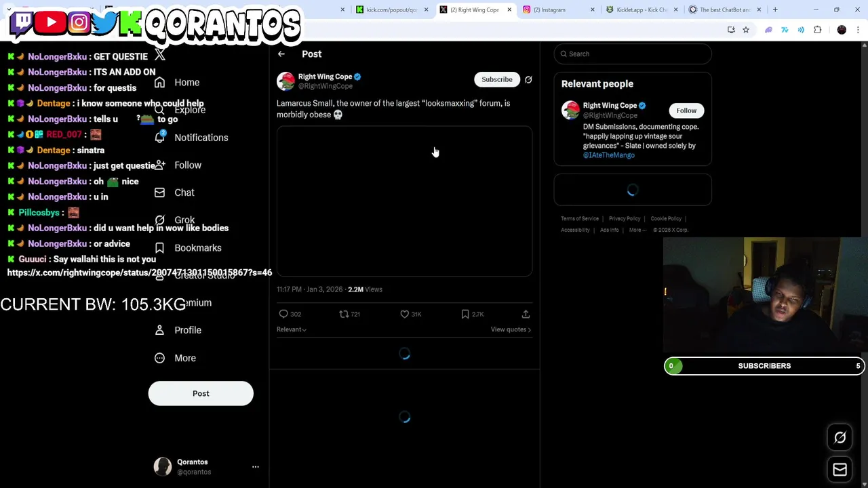Follow Right Wing Cope in Relevant people
Image resolution: width=868 pixels, height=488 pixels.
tap(686, 110)
